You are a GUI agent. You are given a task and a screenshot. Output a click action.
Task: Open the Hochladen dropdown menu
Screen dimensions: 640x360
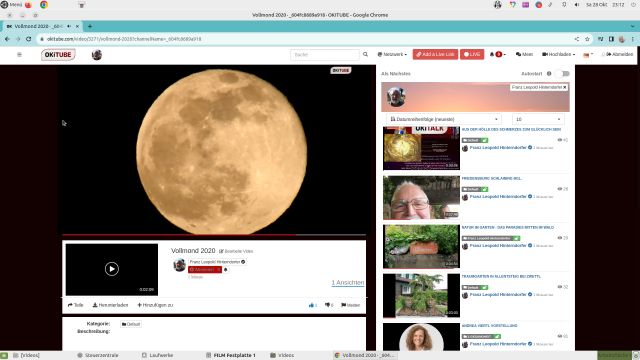558,54
